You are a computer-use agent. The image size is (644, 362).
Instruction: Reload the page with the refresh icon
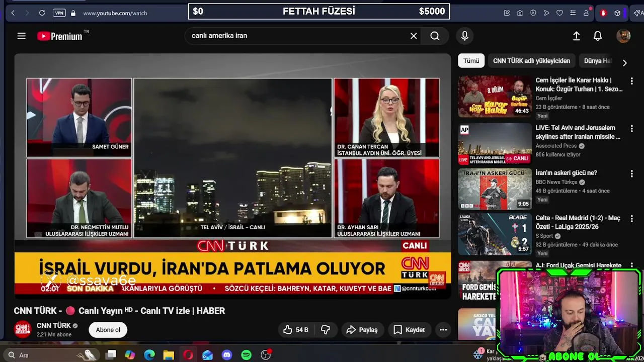pyautogui.click(x=42, y=13)
